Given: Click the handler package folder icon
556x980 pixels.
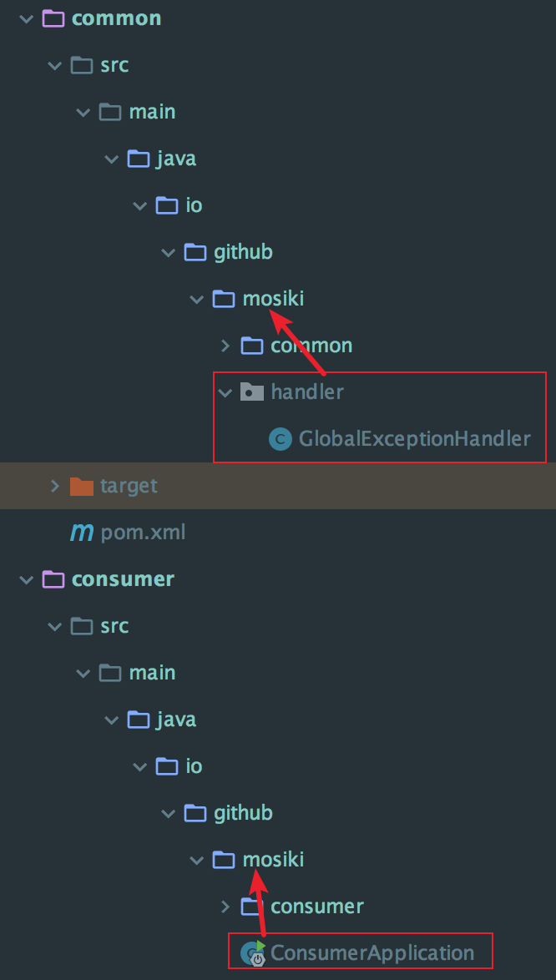Looking at the screenshot, I should (x=252, y=391).
